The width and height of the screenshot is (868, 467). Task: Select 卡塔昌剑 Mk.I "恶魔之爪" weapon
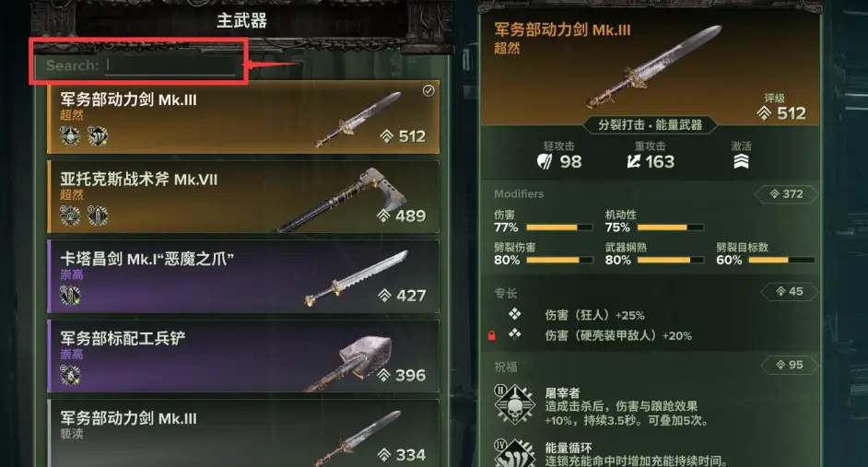[243, 276]
